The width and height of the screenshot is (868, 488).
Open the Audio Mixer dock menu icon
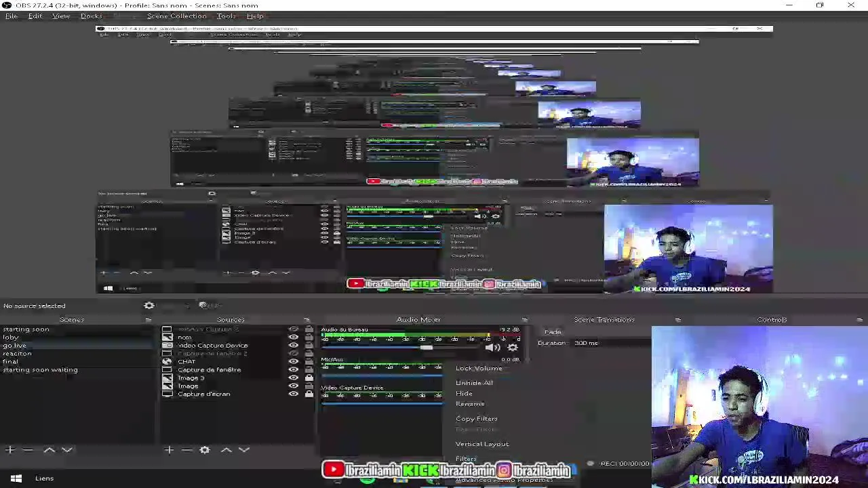(x=524, y=319)
